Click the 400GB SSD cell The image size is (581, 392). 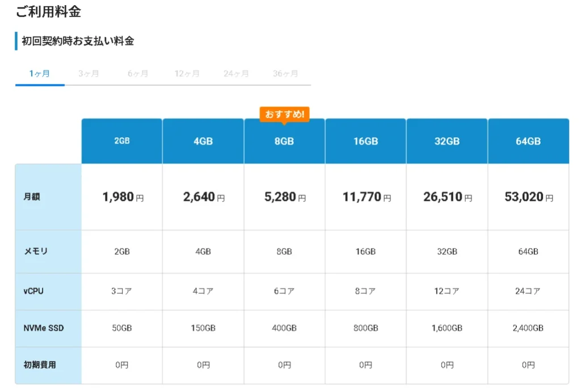[284, 328]
